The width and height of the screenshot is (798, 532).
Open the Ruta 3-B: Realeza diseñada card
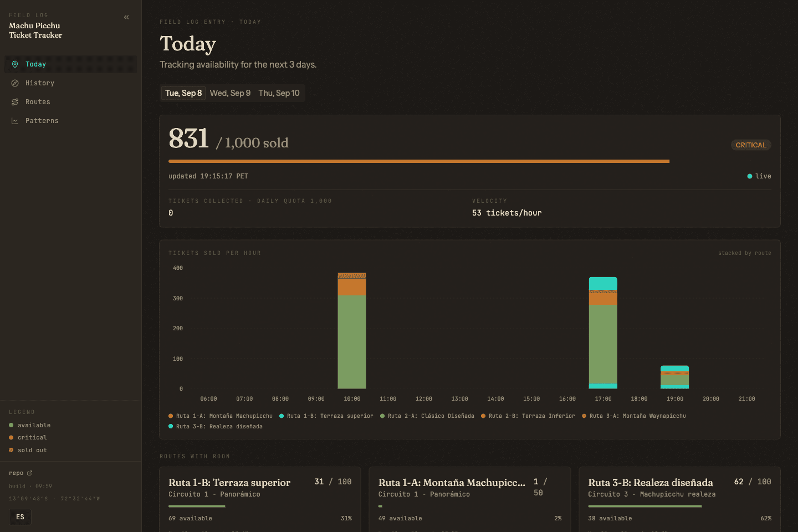tap(679, 499)
